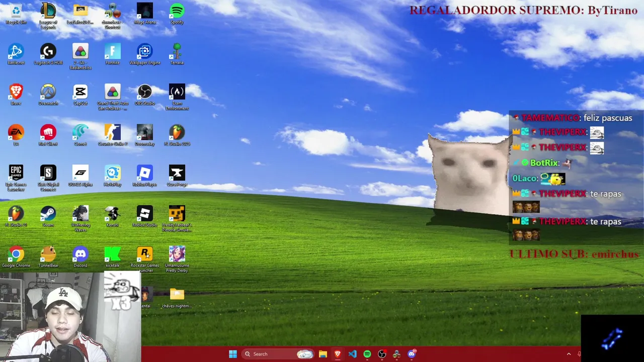644x362 pixels.
Task: Open Epic Games Launcher icon
Action: pos(16,178)
